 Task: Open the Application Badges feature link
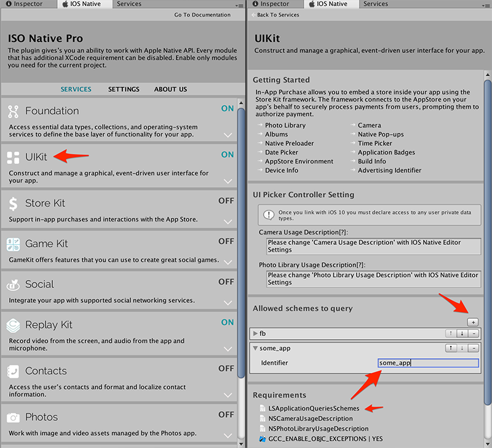click(386, 152)
